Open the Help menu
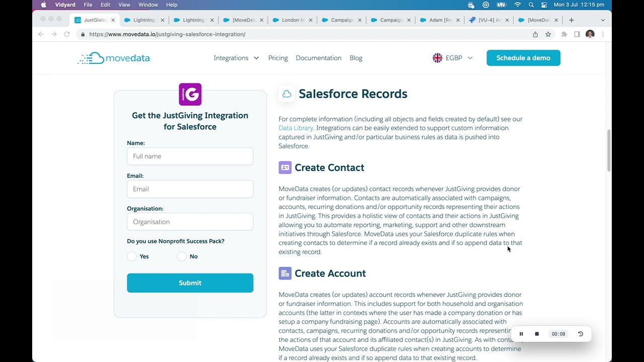 [172, 5]
